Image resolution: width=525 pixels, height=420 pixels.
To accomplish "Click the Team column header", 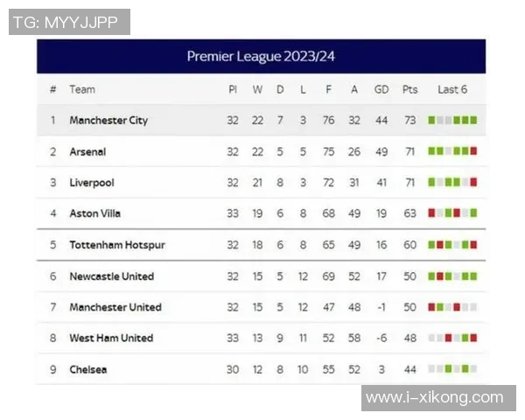I will [x=82, y=89].
